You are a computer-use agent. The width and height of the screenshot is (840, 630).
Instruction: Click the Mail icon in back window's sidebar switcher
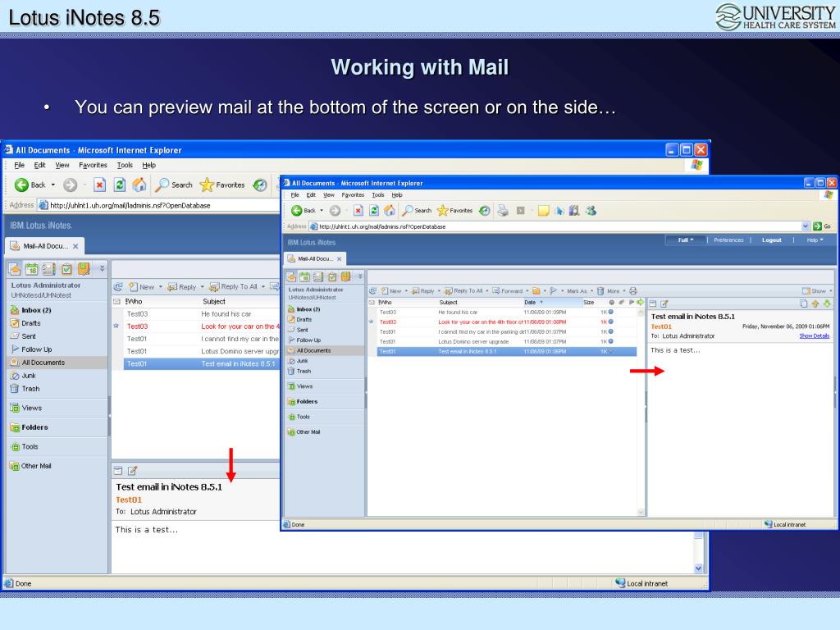coord(15,269)
